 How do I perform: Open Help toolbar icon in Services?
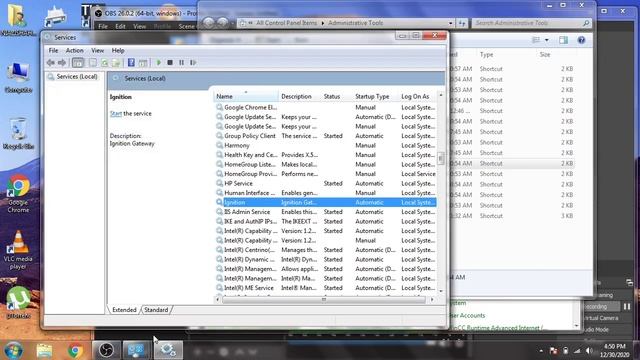(131, 62)
